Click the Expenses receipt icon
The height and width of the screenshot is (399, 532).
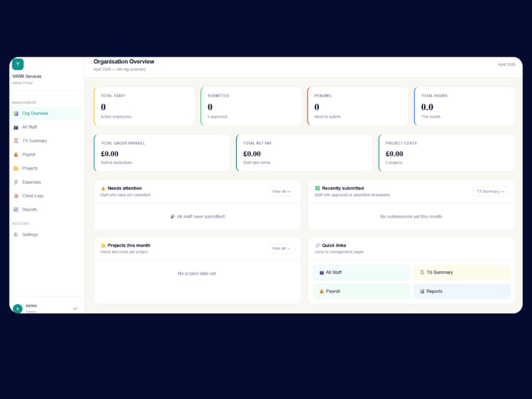[x=16, y=182]
